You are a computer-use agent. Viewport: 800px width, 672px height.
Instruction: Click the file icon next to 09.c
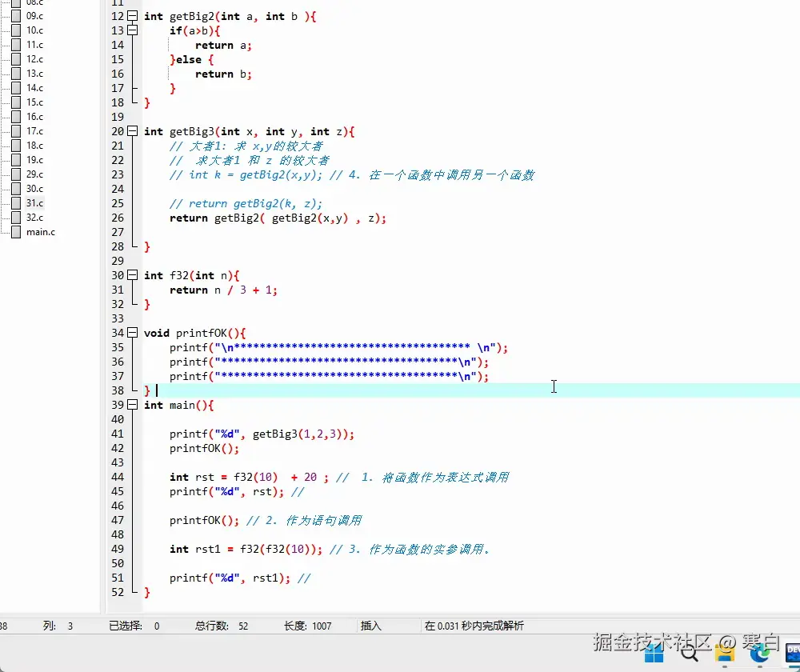(16, 16)
